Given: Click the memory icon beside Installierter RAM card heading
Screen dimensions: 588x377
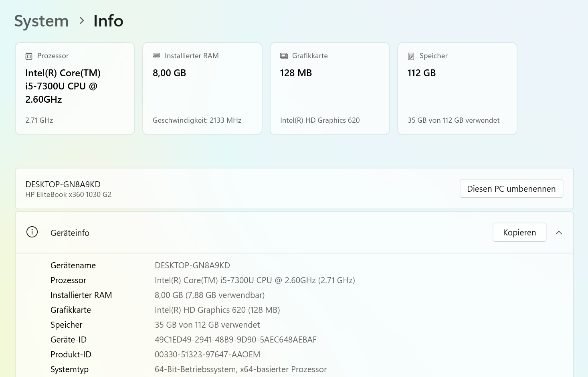Looking at the screenshot, I should [x=156, y=55].
